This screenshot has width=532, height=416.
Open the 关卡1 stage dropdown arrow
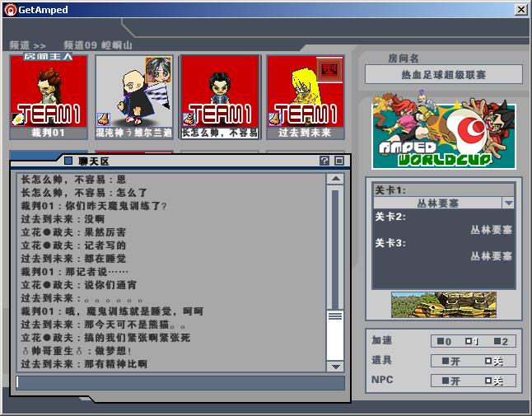point(508,203)
